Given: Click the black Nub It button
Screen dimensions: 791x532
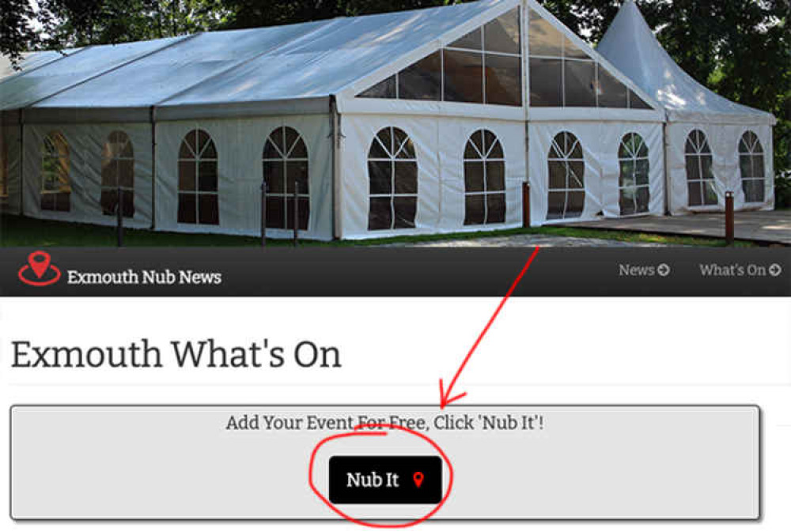Looking at the screenshot, I should pyautogui.click(x=385, y=480).
